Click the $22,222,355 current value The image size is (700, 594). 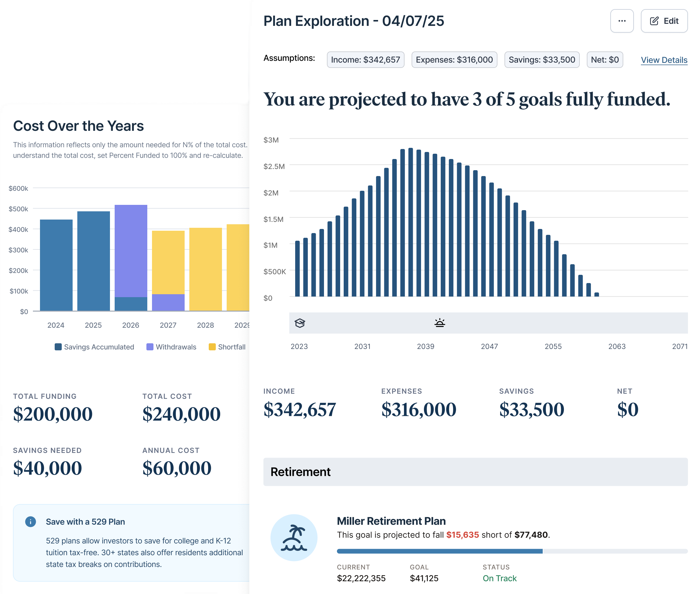tap(361, 578)
